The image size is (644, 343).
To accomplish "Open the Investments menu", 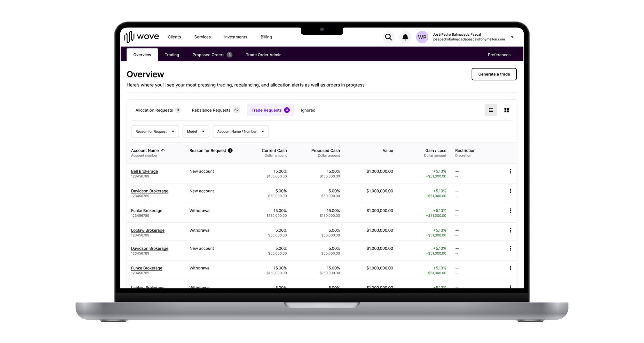I will (236, 37).
